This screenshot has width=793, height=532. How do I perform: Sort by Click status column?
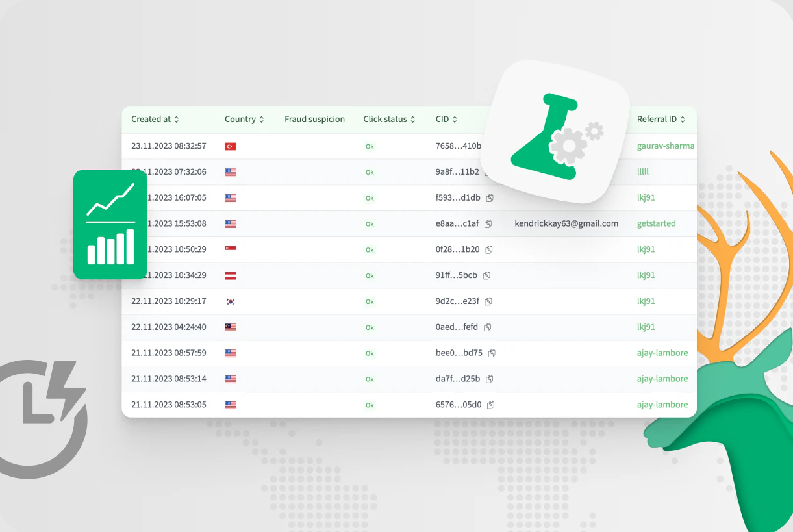[389, 120]
